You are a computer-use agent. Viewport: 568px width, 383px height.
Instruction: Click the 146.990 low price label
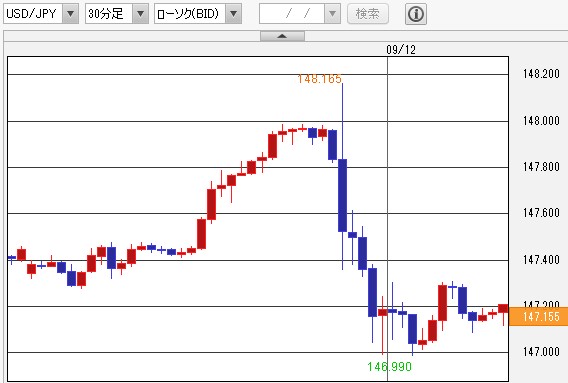click(389, 367)
